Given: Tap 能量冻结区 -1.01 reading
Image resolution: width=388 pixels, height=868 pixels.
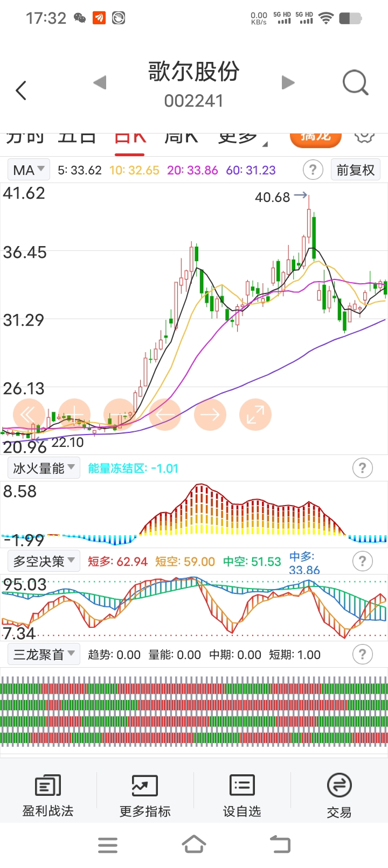Looking at the screenshot, I should [133, 468].
